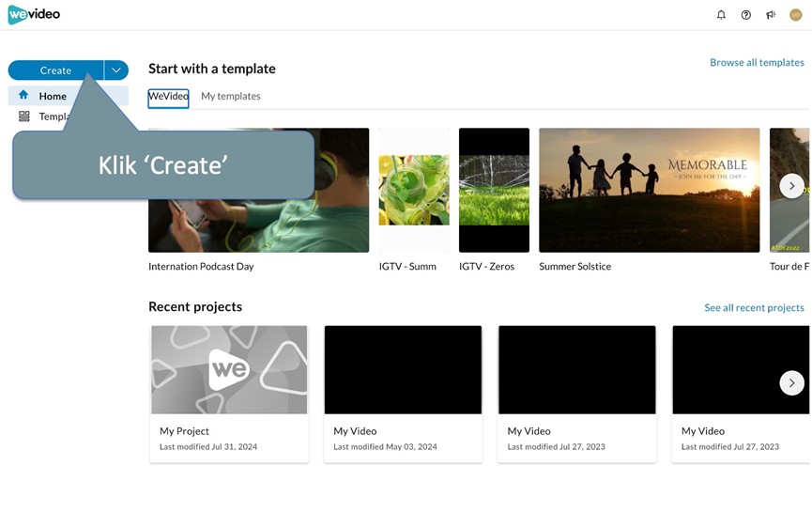Expand the Create dropdown arrow
812x512 pixels.
point(116,70)
